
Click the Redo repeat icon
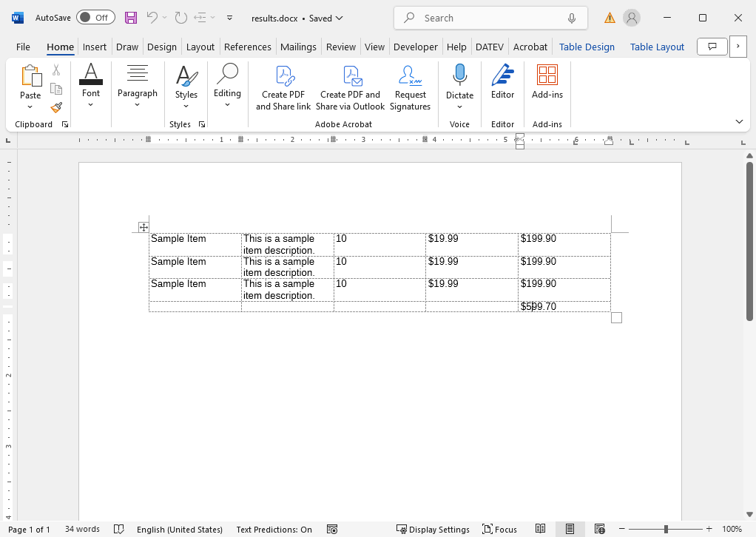180,18
